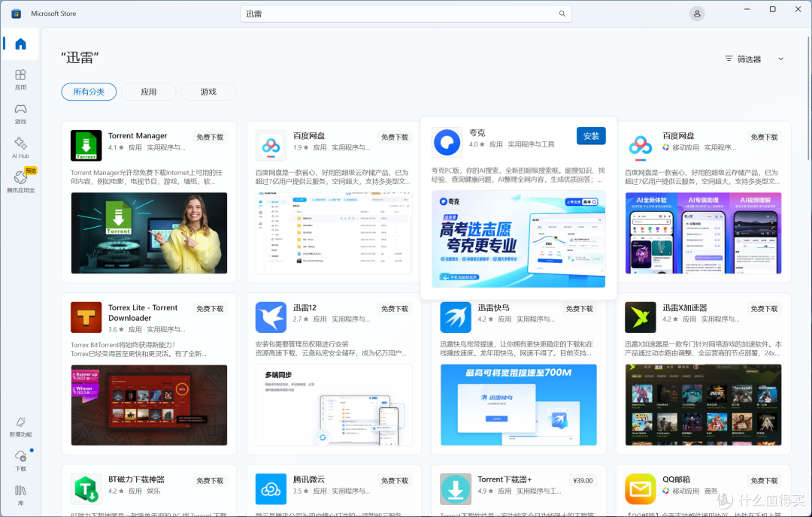This screenshot has width=812, height=517.
Task: Open 迅雷12 多端同步 screenshot thumbnail
Action: tap(334, 405)
